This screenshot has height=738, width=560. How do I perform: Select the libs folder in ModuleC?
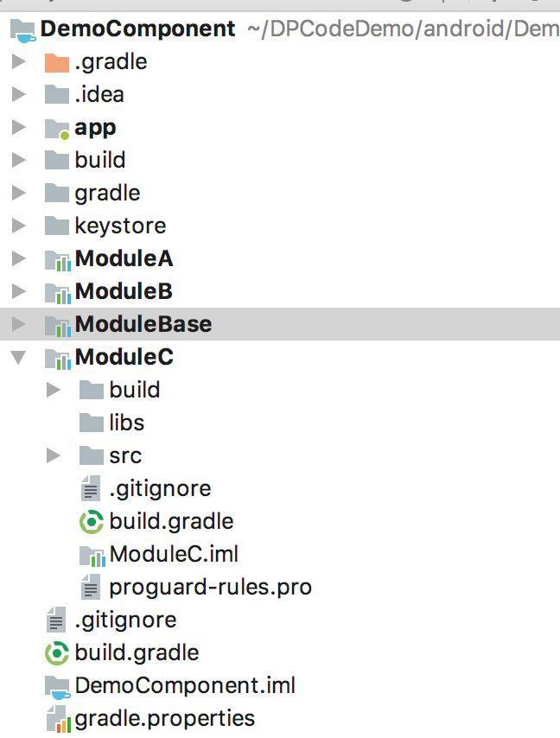coord(126,423)
